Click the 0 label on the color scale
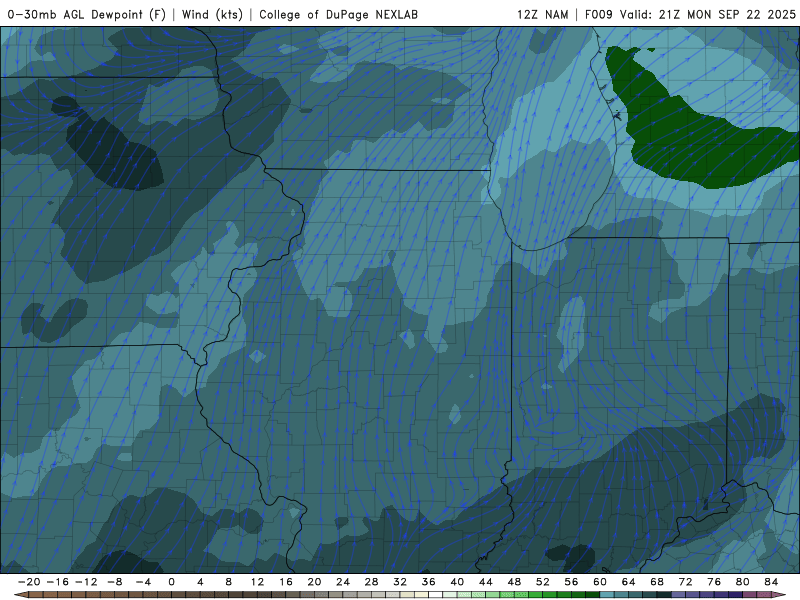This screenshot has width=800, height=600. 171,582
